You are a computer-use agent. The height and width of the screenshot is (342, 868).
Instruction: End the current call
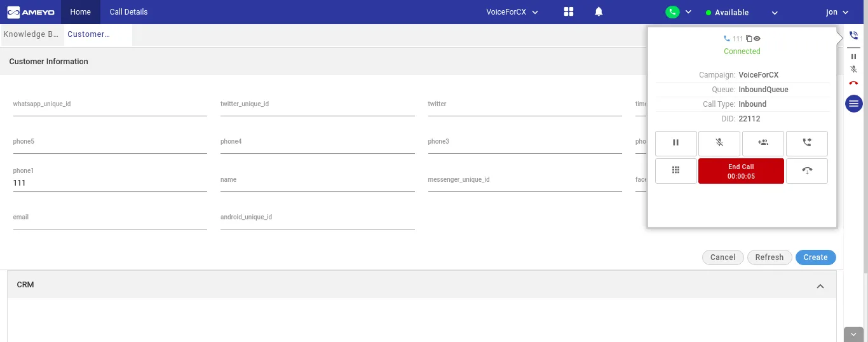point(741,171)
